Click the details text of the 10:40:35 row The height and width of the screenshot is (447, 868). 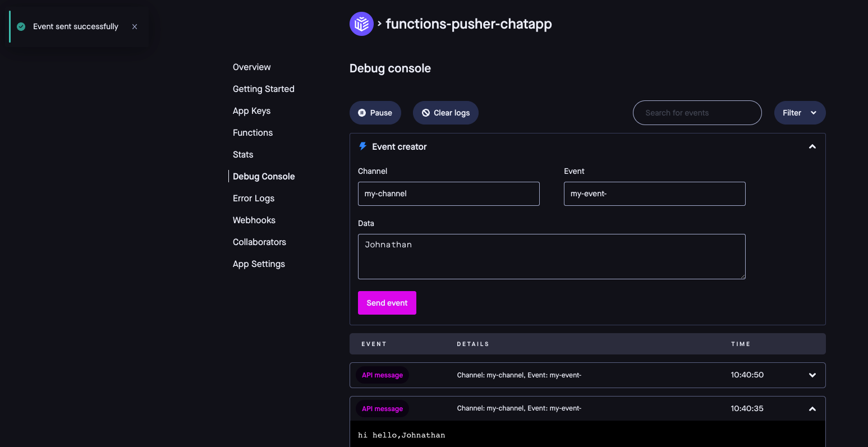tap(519, 408)
